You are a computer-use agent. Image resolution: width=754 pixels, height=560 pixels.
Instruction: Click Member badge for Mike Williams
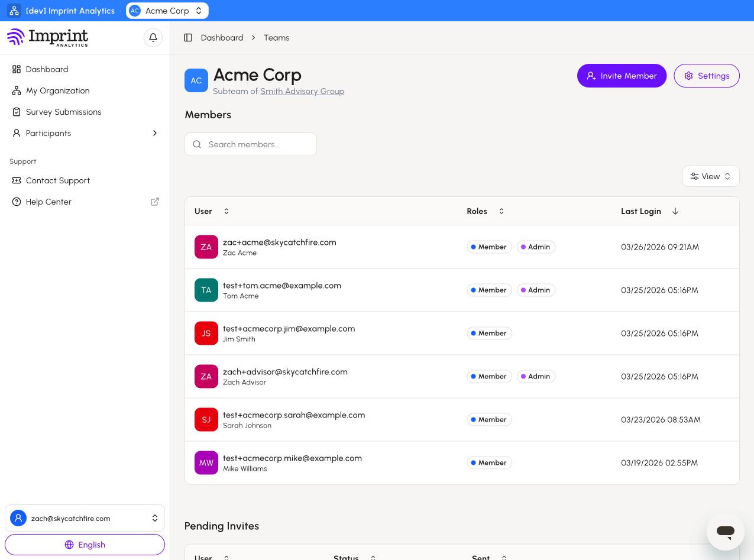click(x=489, y=463)
